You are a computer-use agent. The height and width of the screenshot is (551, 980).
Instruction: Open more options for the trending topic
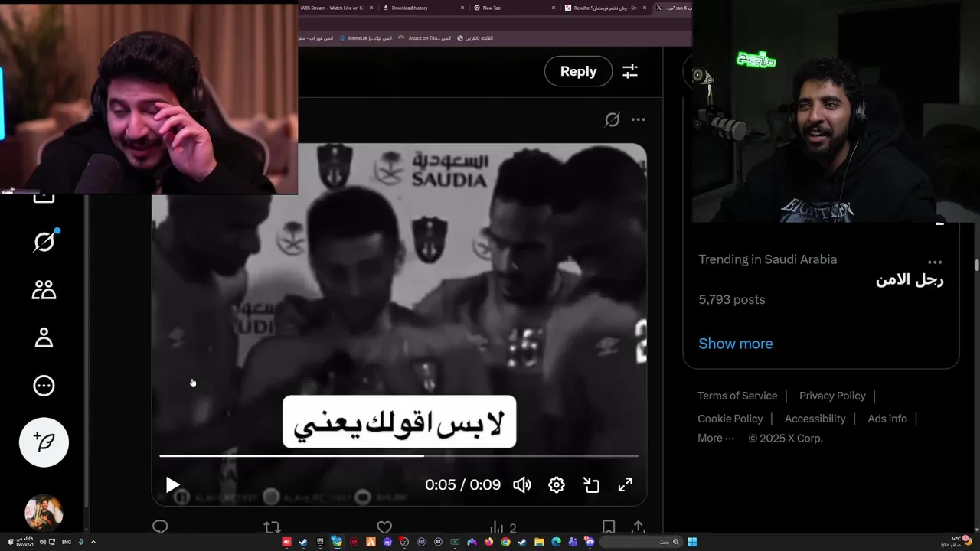935,262
